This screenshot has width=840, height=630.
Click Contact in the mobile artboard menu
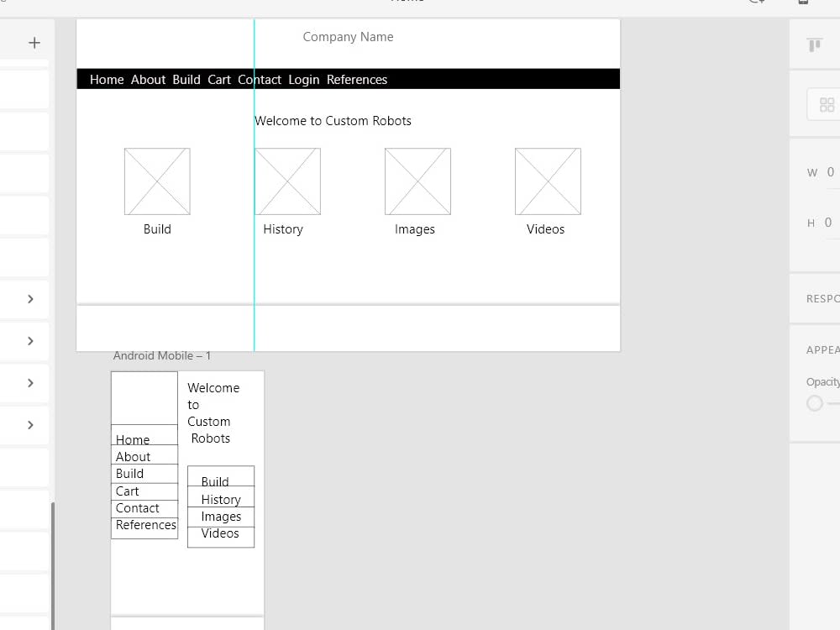point(137,508)
